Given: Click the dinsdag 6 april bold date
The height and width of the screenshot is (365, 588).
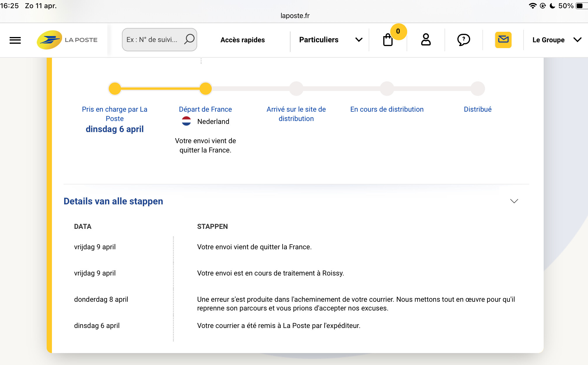Looking at the screenshot, I should [x=115, y=129].
